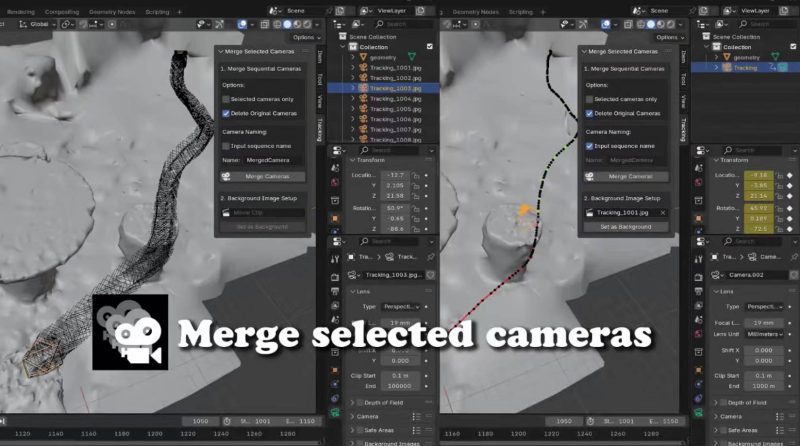Click Set as Background in right window
Screen dimensions: 800x446
[626, 227]
